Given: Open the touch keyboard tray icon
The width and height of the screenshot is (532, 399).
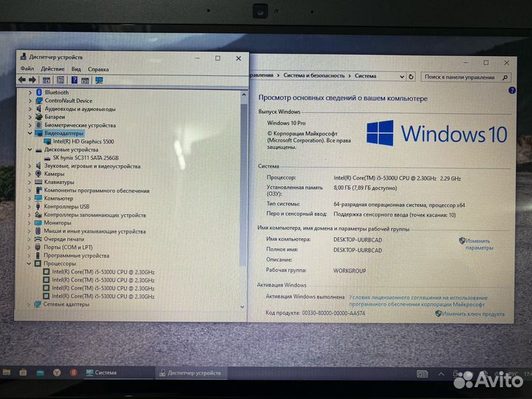Looking at the screenshot, I should pyautogui.click(x=422, y=374).
